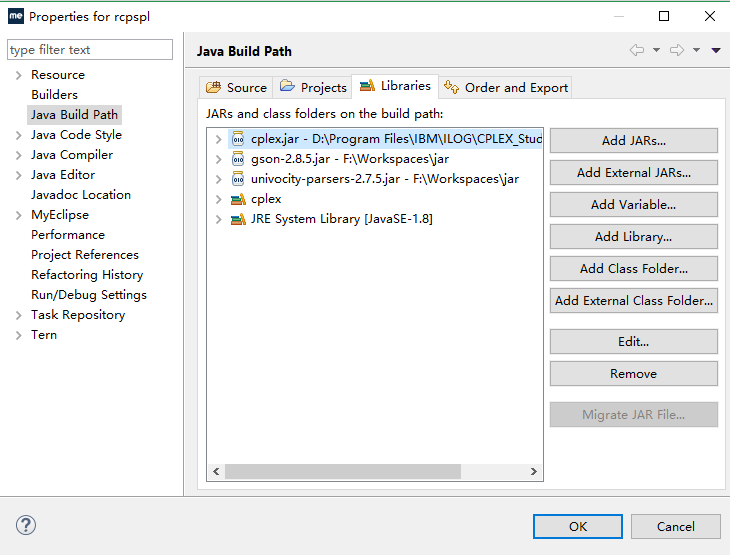Open the Order and Export tab

coord(506,87)
